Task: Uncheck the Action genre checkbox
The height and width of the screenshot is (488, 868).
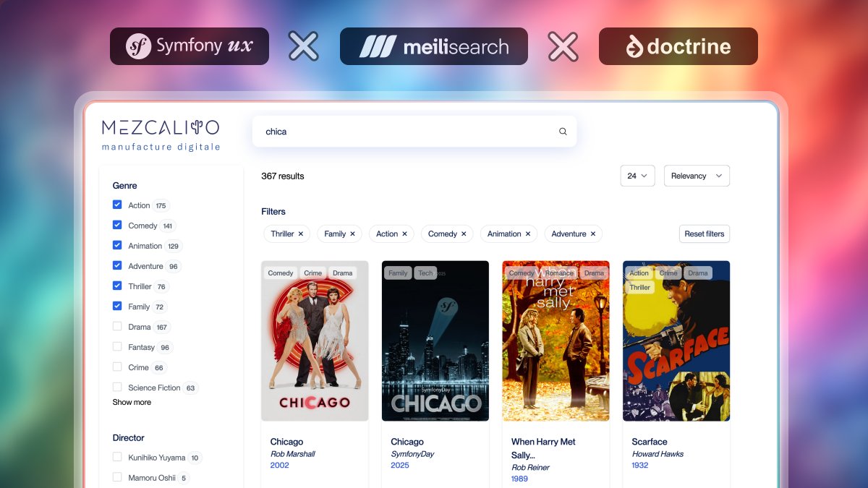Action: point(117,205)
